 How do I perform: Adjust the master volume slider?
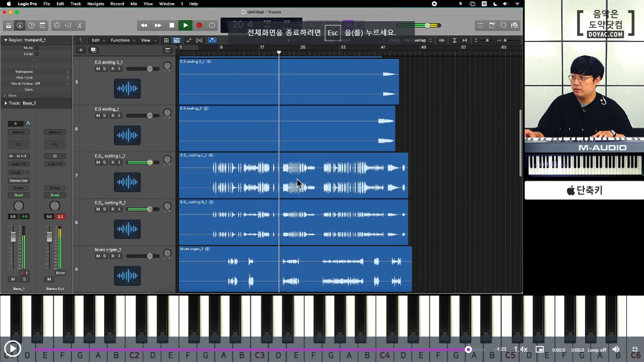(x=427, y=25)
